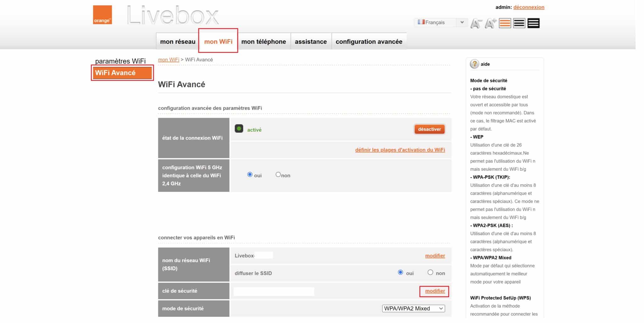Viewport: 644px width, 323px height.
Task: Select paramètres WiFi in the sidebar
Action: pos(120,61)
